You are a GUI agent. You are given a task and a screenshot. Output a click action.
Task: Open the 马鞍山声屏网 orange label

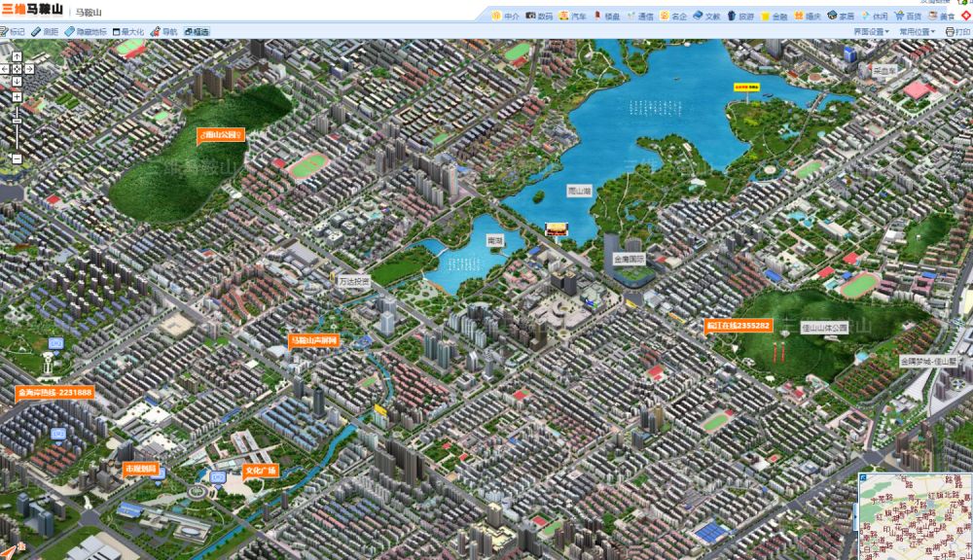(314, 340)
